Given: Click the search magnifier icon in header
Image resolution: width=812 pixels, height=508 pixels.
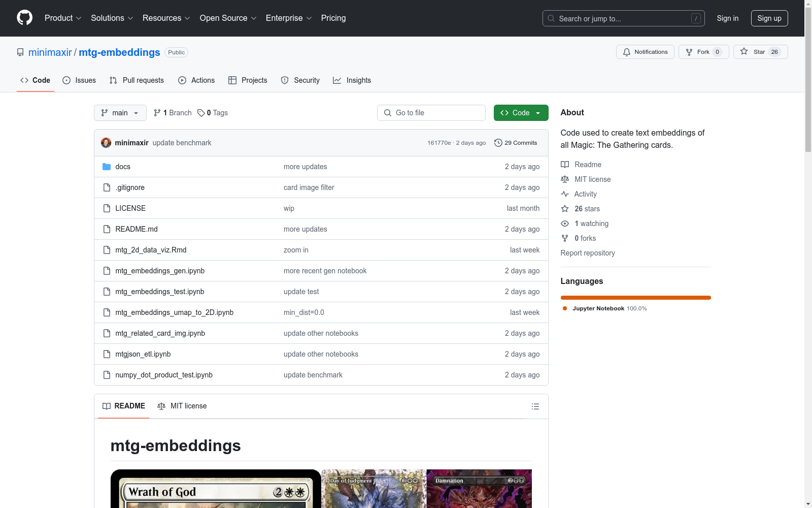Looking at the screenshot, I should pyautogui.click(x=551, y=18).
